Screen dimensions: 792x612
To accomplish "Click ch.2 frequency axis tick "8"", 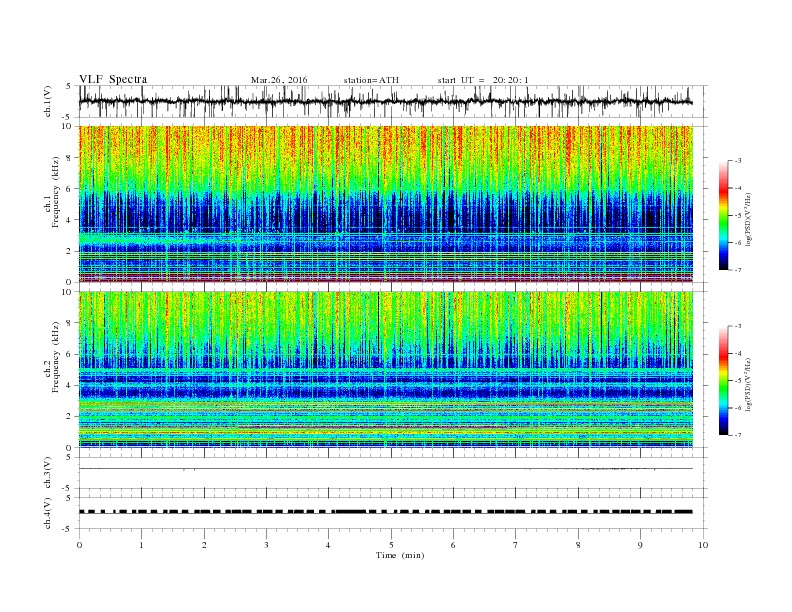I will pos(70,323).
